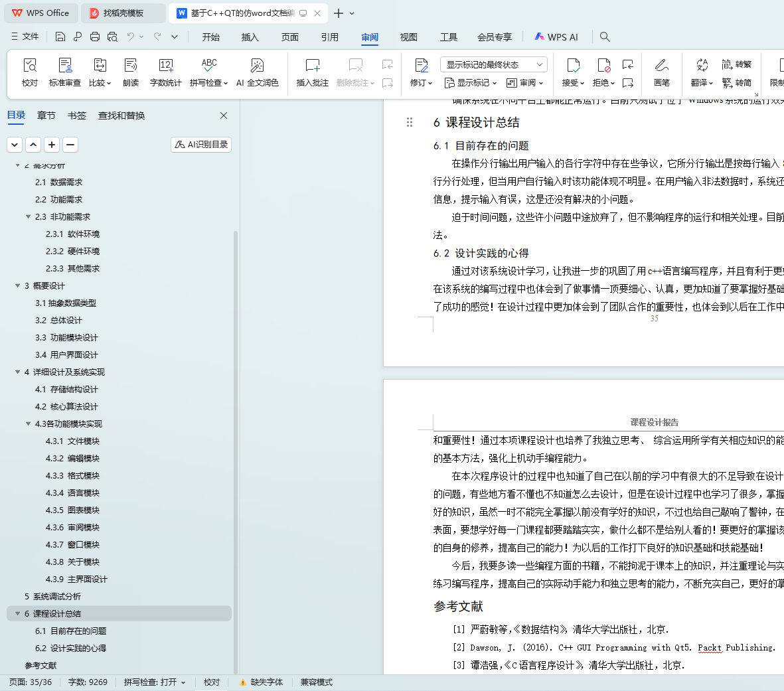Go to 6.1 目前存在的问题 outline entry

click(70, 631)
